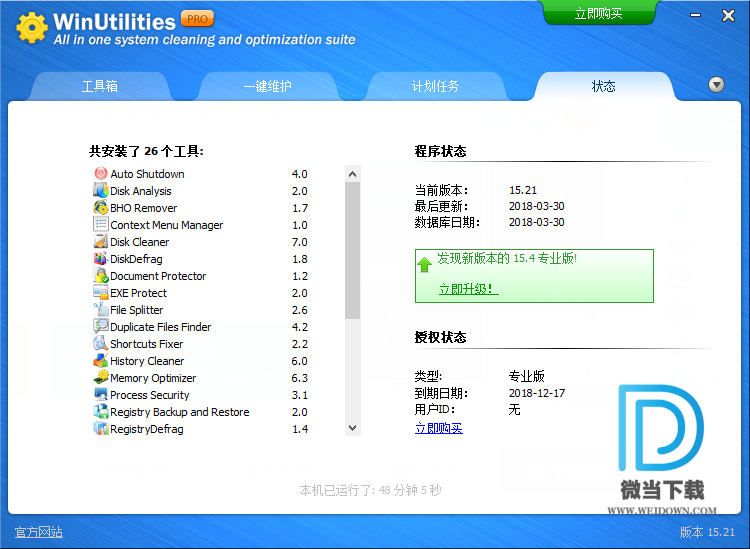Close the WinUtilities window
Screen dimensions: 750x549
coord(728,15)
